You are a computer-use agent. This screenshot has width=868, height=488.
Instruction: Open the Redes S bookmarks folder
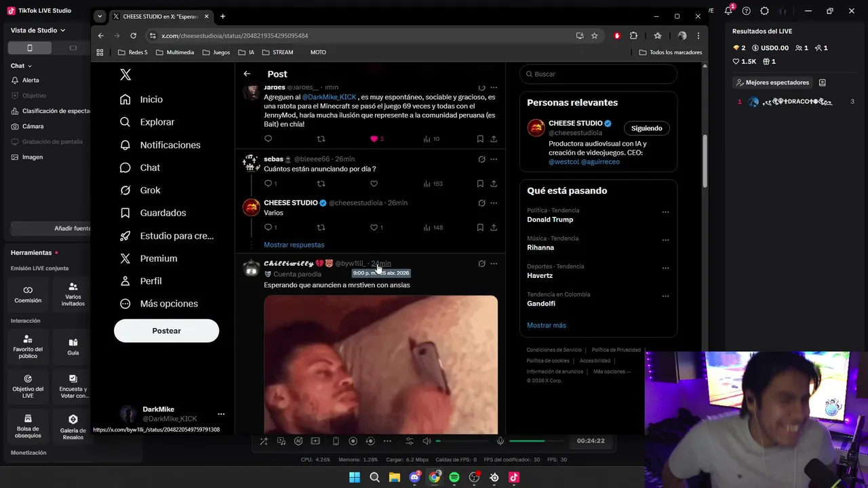coord(132,52)
